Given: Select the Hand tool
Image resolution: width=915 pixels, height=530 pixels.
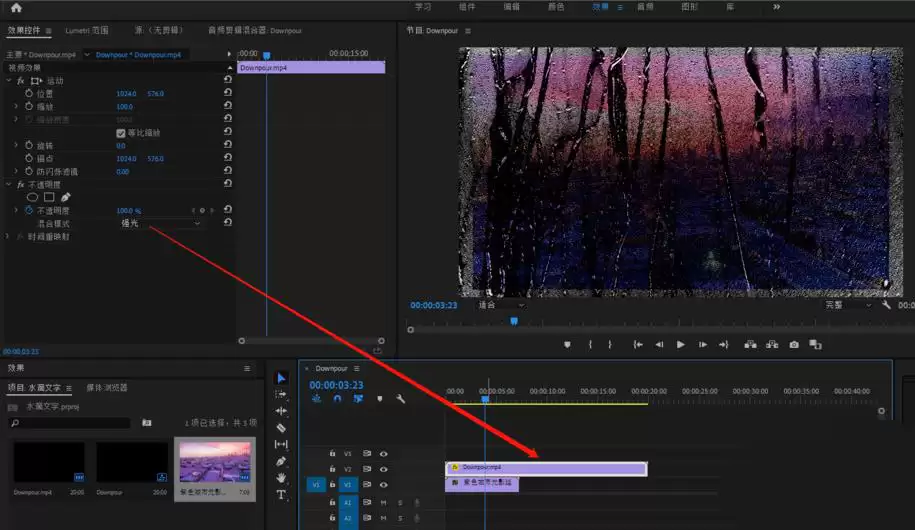Looking at the screenshot, I should pos(281,478).
